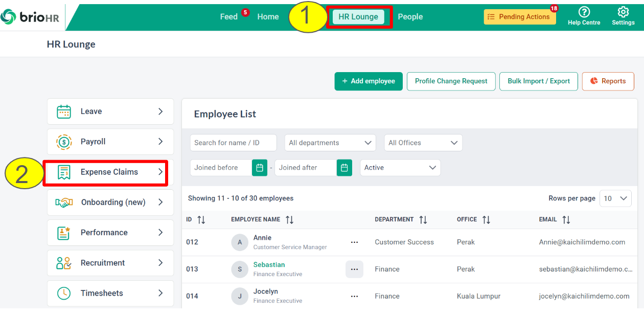Open the Settings gear icon

click(x=623, y=12)
